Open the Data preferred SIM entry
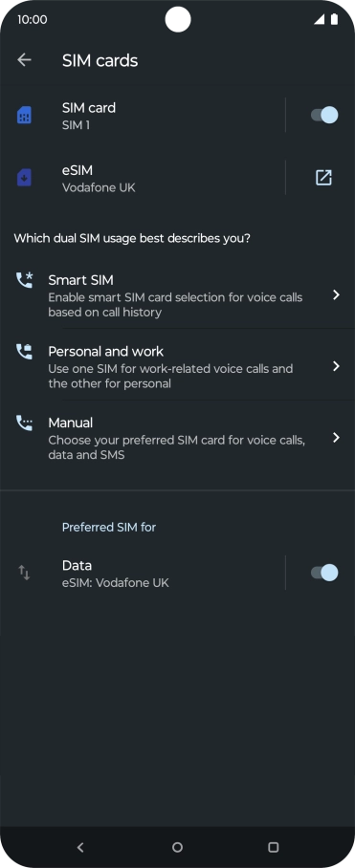355x868 pixels. 143,573
